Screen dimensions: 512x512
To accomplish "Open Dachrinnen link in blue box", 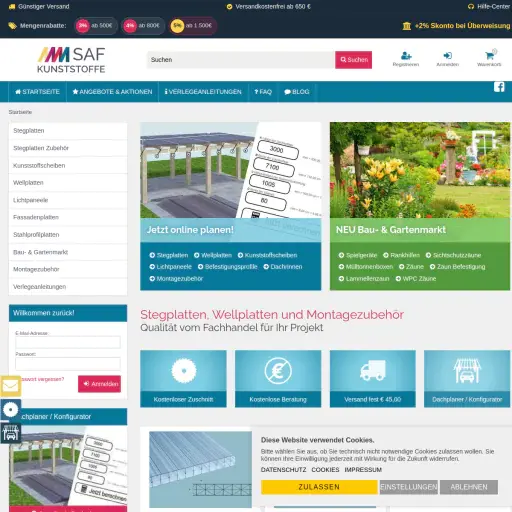I will tap(283, 267).
